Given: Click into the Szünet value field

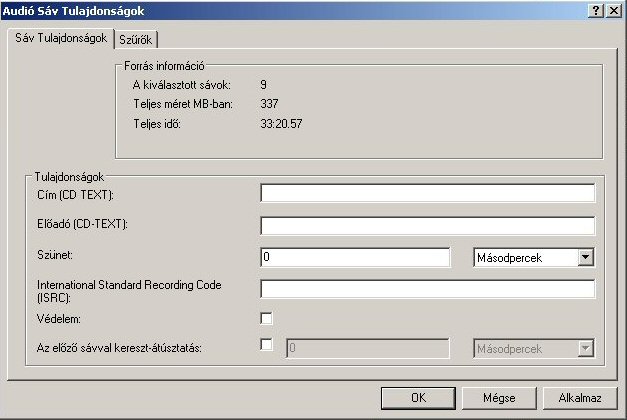Looking at the screenshot, I should coord(355,258).
